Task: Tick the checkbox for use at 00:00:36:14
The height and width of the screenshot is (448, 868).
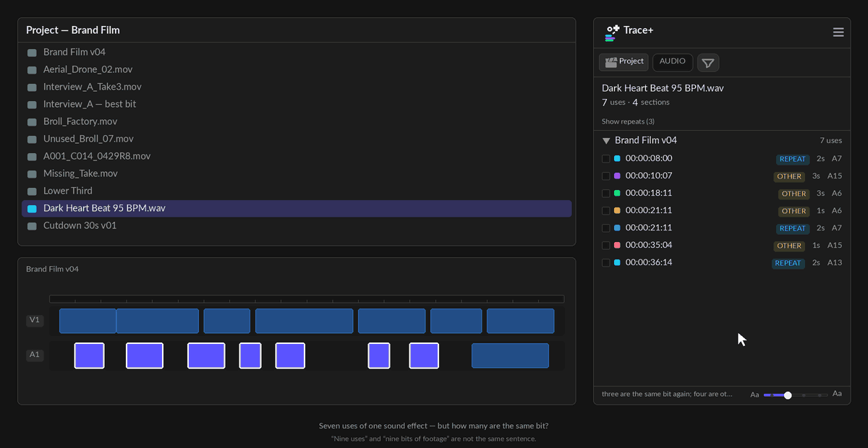Action: (606, 263)
